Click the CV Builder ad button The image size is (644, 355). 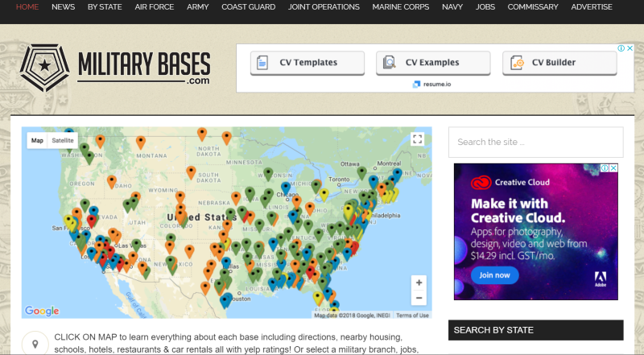(559, 63)
